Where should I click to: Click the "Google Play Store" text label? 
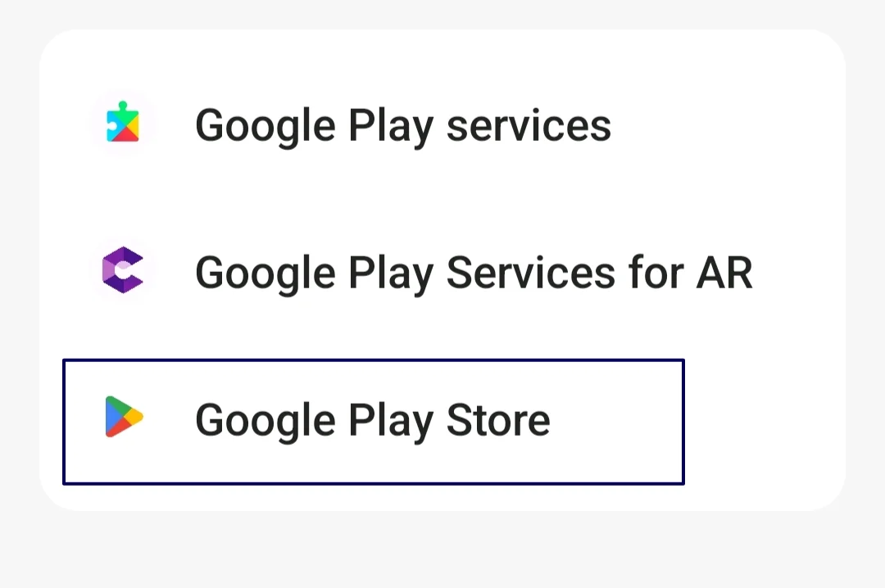372,420
